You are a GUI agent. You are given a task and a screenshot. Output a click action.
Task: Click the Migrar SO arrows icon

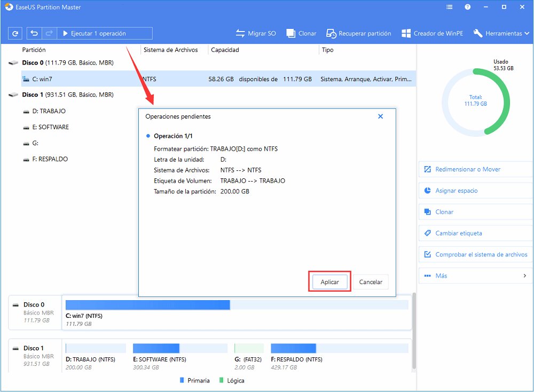pyautogui.click(x=240, y=33)
